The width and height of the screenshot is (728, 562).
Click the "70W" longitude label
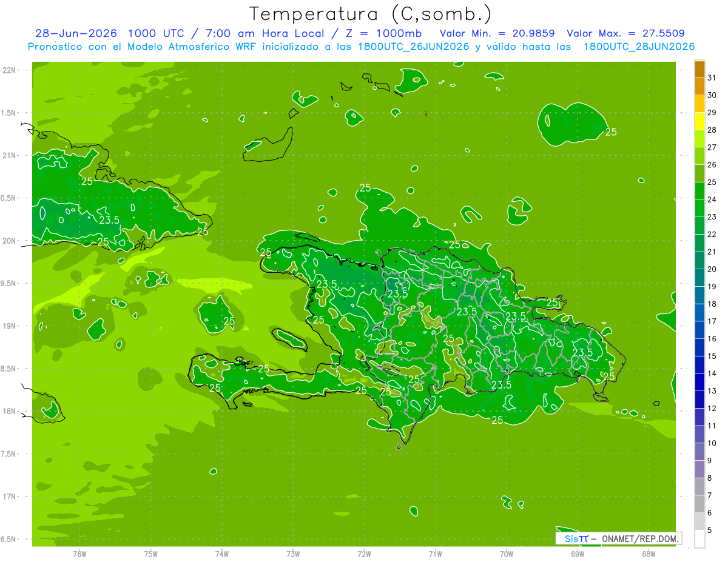tap(506, 554)
